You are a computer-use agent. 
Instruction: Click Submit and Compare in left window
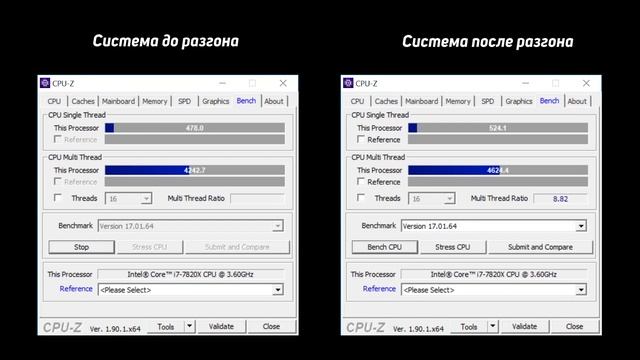[x=237, y=247]
